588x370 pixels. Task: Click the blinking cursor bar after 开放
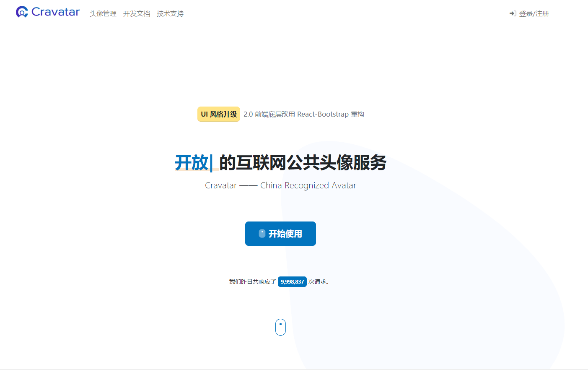[211, 163]
